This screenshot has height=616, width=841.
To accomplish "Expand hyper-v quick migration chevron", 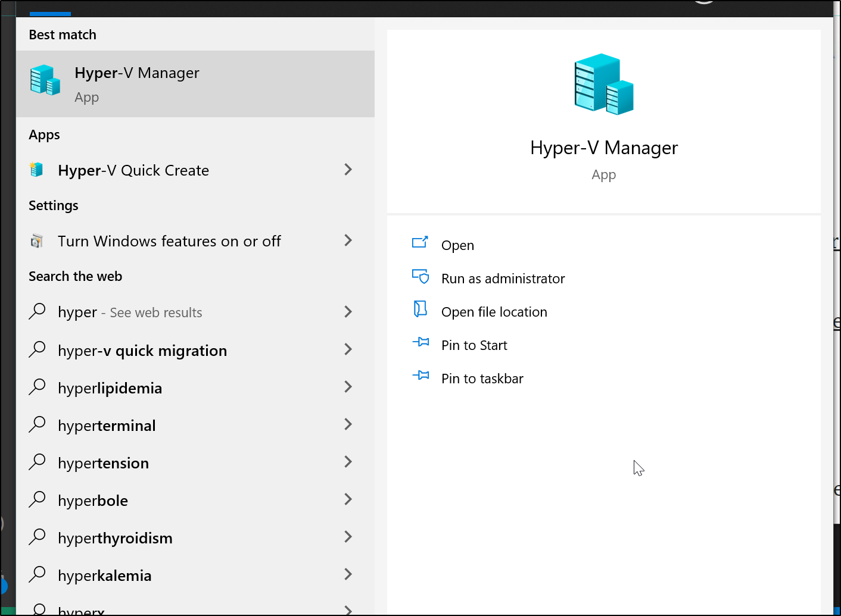I will 348,349.
